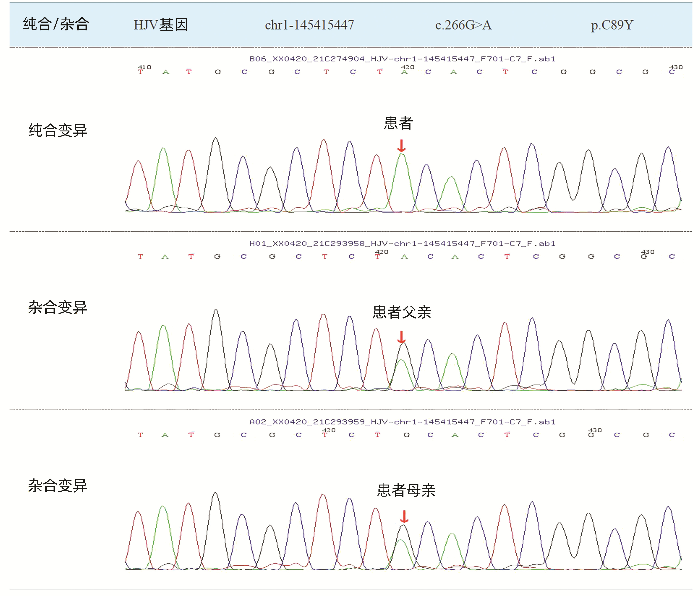Click the 患者父亲 label
700x596 pixels.
point(402,312)
